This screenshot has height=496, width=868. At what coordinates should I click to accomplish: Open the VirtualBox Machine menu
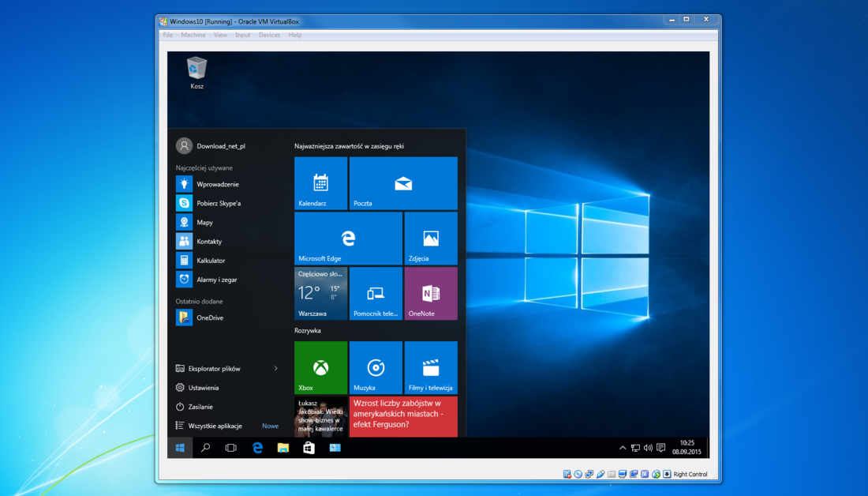click(x=193, y=35)
